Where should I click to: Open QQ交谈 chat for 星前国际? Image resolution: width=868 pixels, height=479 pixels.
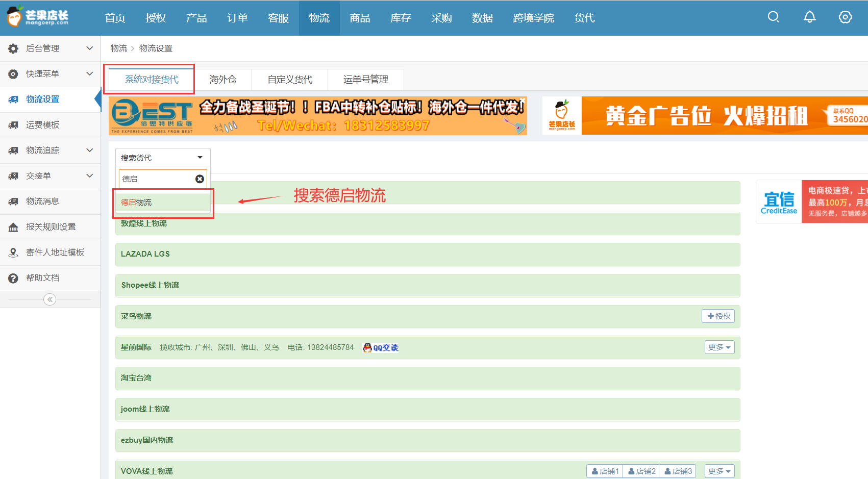[x=381, y=347]
